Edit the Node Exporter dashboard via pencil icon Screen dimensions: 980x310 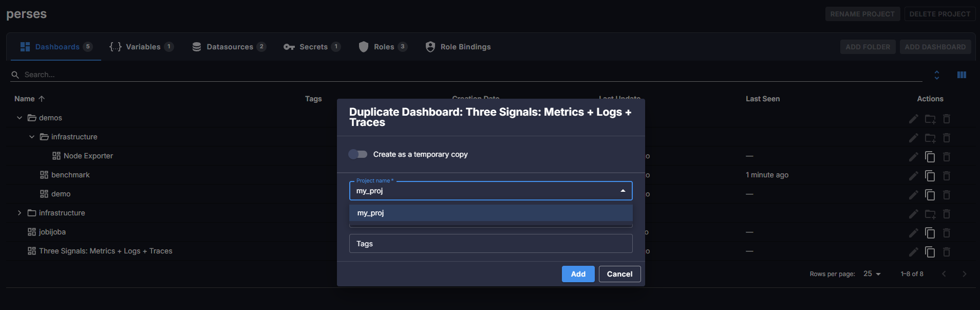click(x=913, y=157)
